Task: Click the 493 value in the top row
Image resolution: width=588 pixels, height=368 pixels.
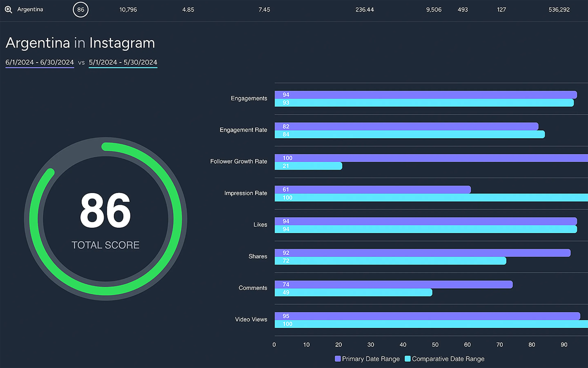Action: (x=463, y=10)
